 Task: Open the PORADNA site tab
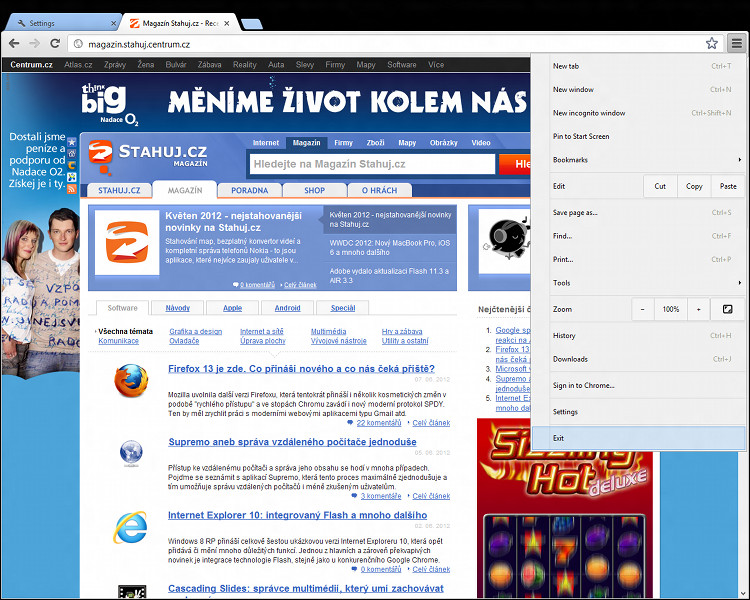pyautogui.click(x=250, y=190)
